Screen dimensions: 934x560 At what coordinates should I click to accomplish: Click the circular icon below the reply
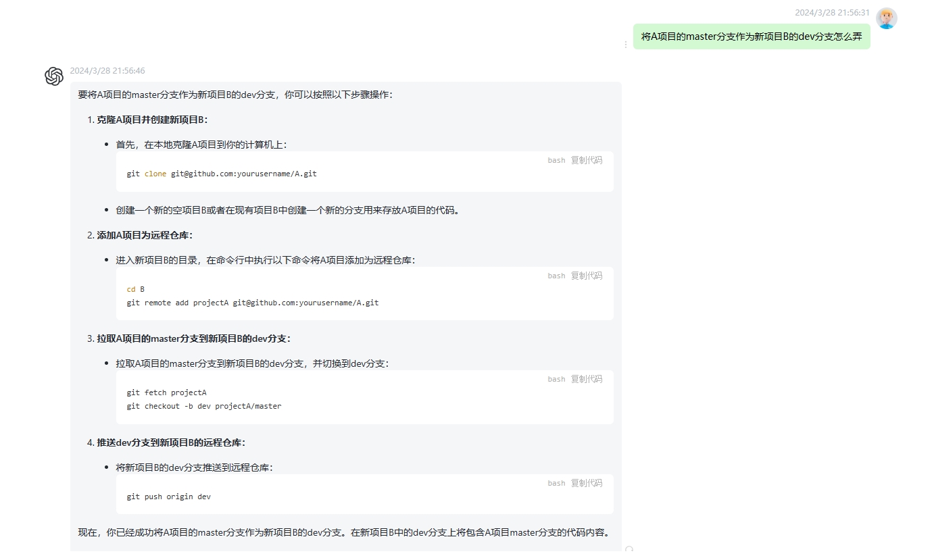coord(629,550)
